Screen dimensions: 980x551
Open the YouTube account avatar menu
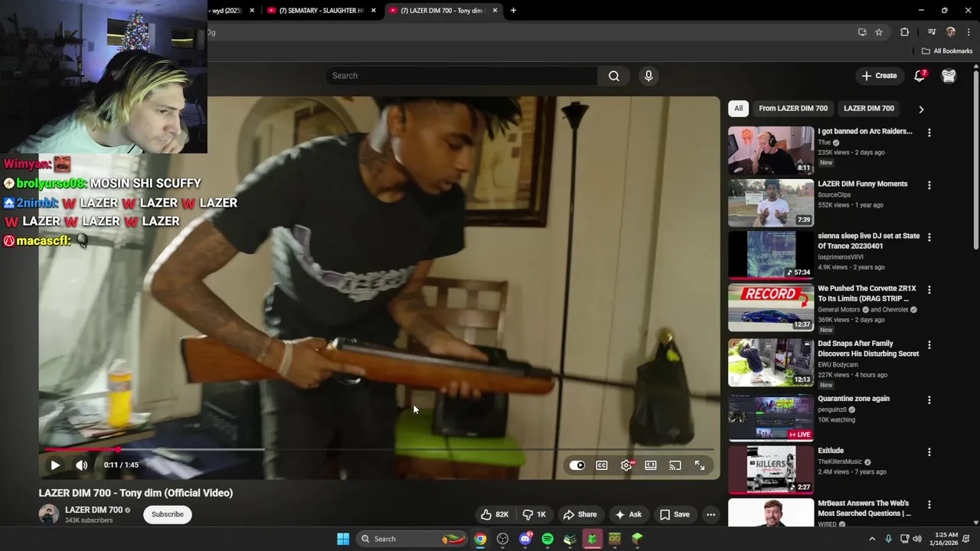coord(949,76)
